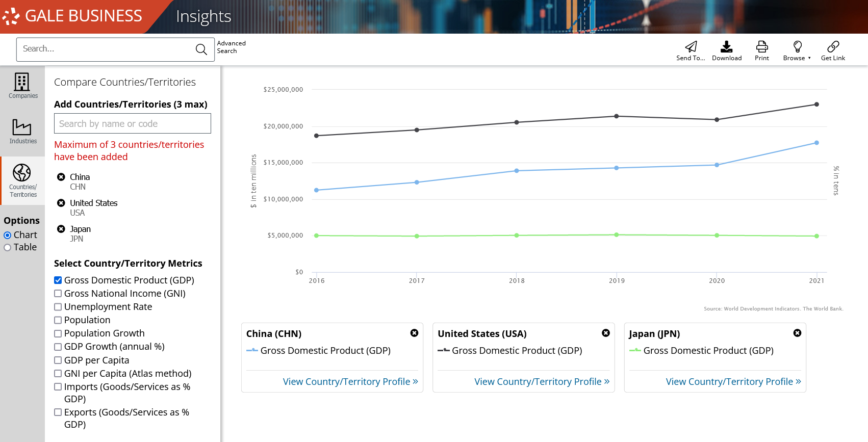Enable the Population Growth metric
The image size is (868, 442).
point(58,333)
